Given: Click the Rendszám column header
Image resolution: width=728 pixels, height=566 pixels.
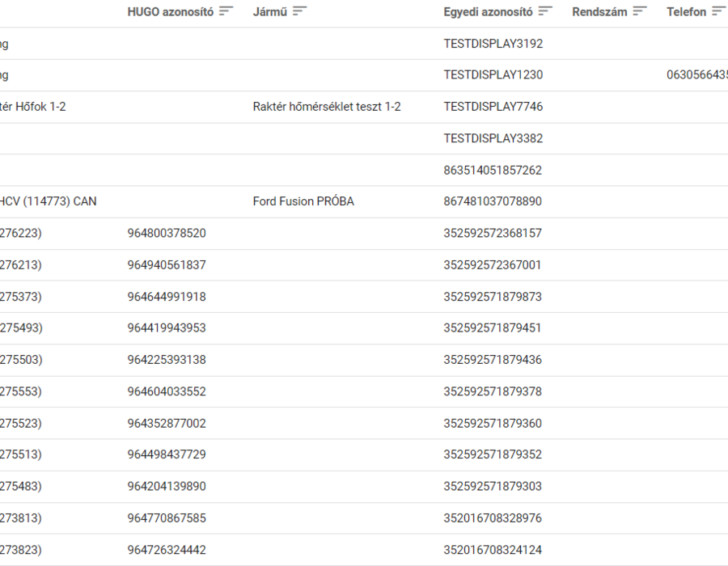Looking at the screenshot, I should 599,11.
